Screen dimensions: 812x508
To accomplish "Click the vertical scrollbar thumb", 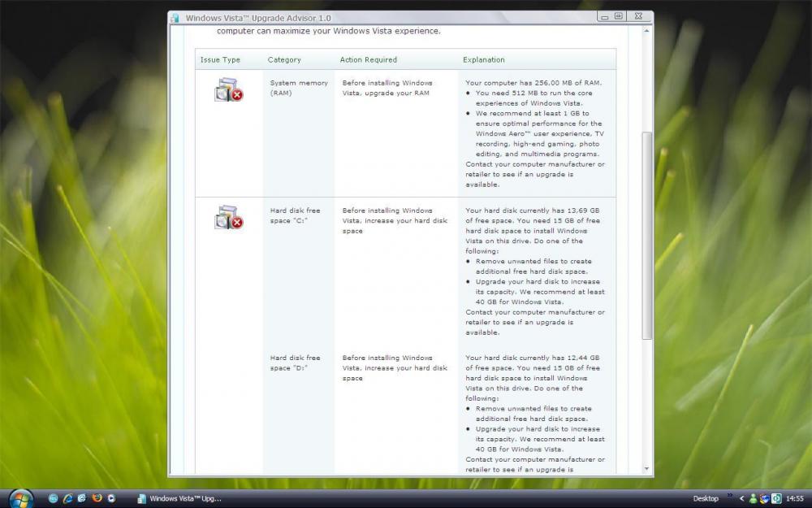I will (646, 236).
